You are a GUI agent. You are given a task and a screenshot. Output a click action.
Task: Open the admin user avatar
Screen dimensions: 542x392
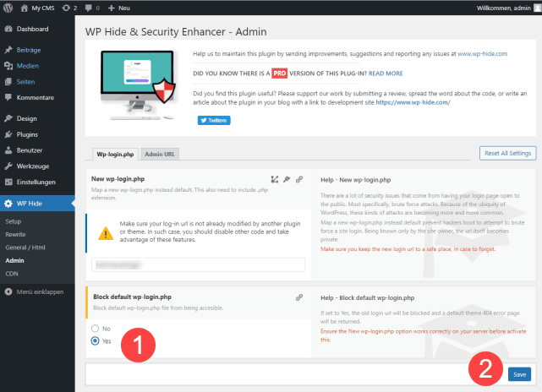[538, 8]
